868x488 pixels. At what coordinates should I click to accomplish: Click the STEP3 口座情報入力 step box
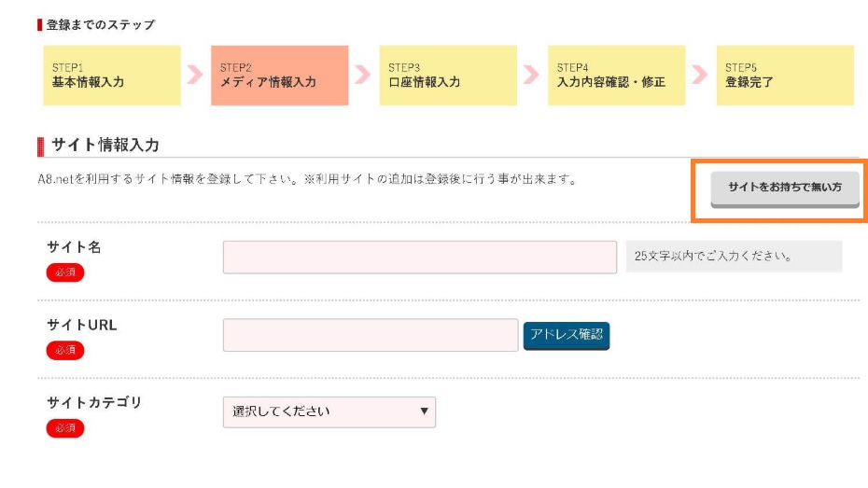coord(448,76)
